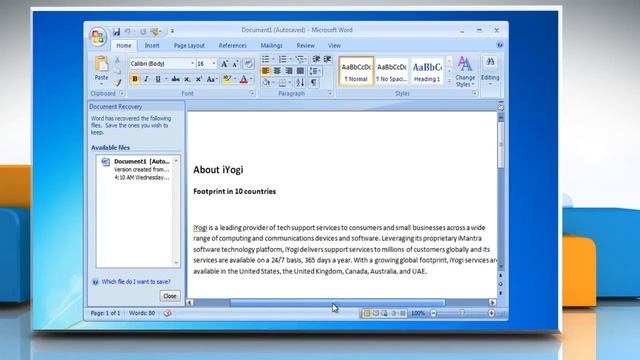The height and width of the screenshot is (360, 640).
Task: Open the Review ribbon tab
Action: coord(306,45)
